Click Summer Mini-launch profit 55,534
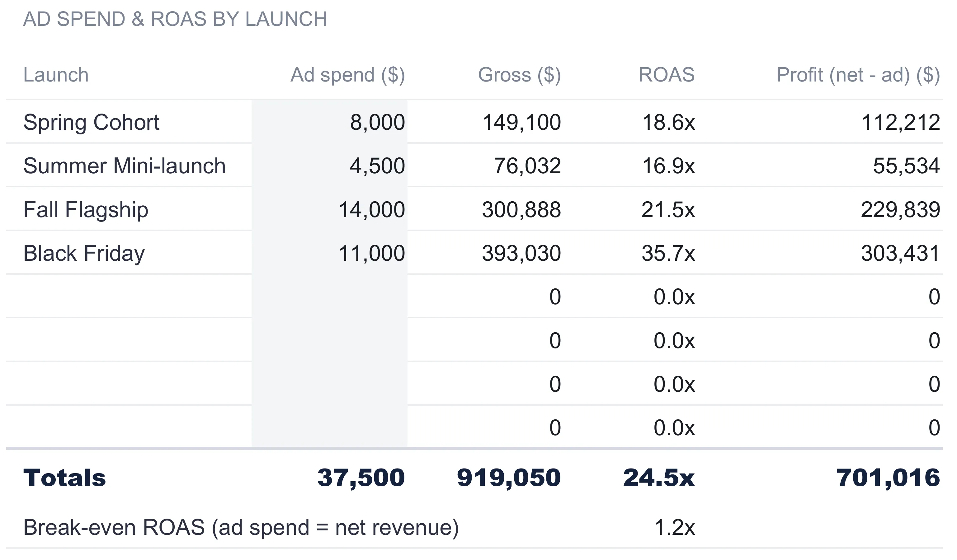Screen dimensions: 957x560 [907, 166]
